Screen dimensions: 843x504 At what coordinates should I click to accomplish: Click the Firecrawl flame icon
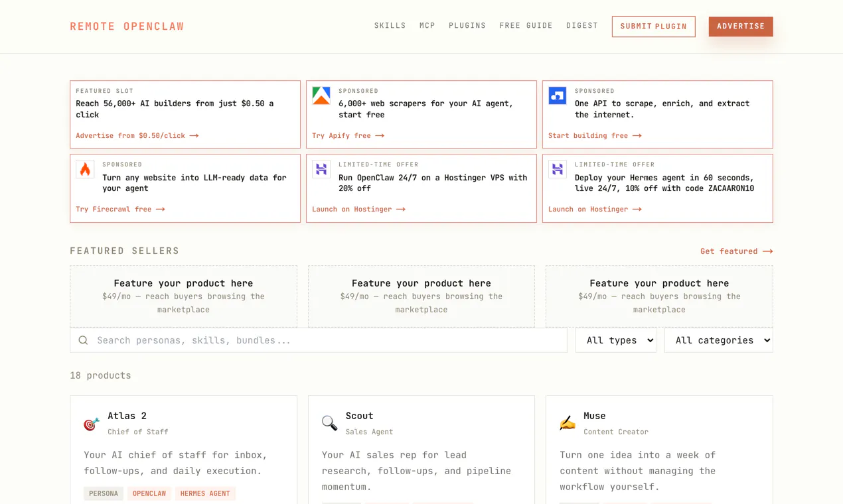tap(85, 169)
